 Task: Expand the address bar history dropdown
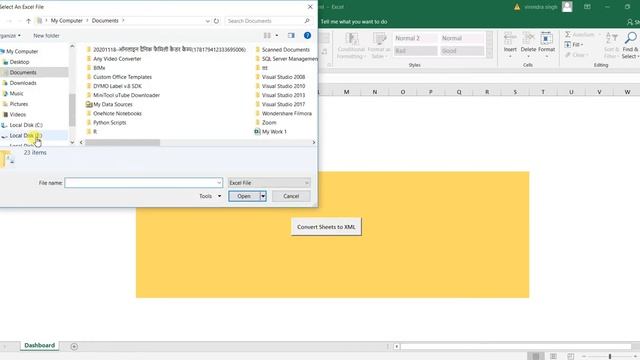coord(207,21)
